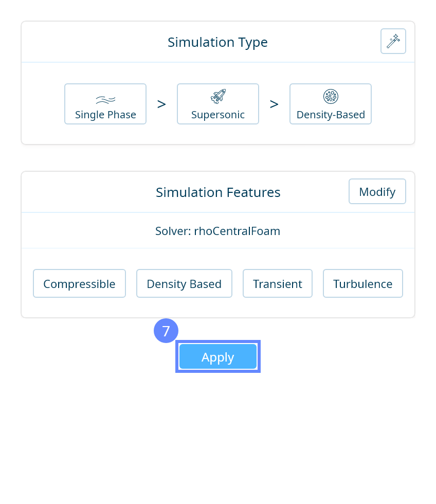Viewport: 436px width, 504px height.
Task: Click the rocket icon above Supersonic
Action: pyautogui.click(x=218, y=96)
